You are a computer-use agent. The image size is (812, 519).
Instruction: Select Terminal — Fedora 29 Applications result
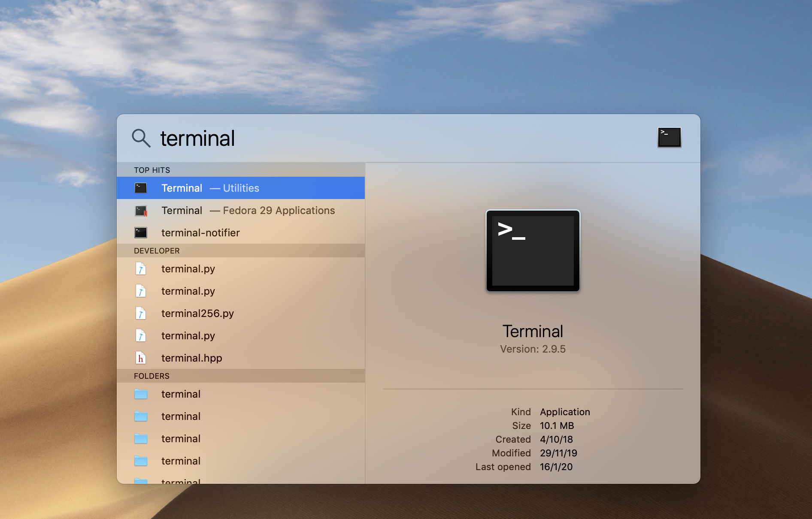click(x=241, y=210)
